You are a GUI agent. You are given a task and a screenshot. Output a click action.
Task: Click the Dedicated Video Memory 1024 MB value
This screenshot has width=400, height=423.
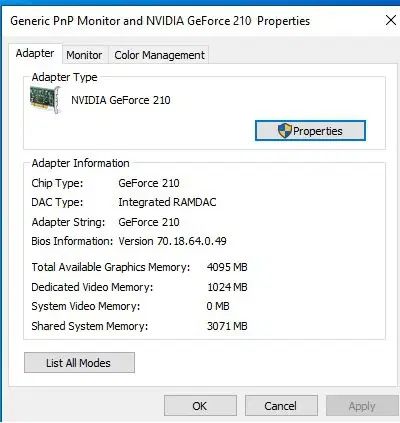[227, 287]
